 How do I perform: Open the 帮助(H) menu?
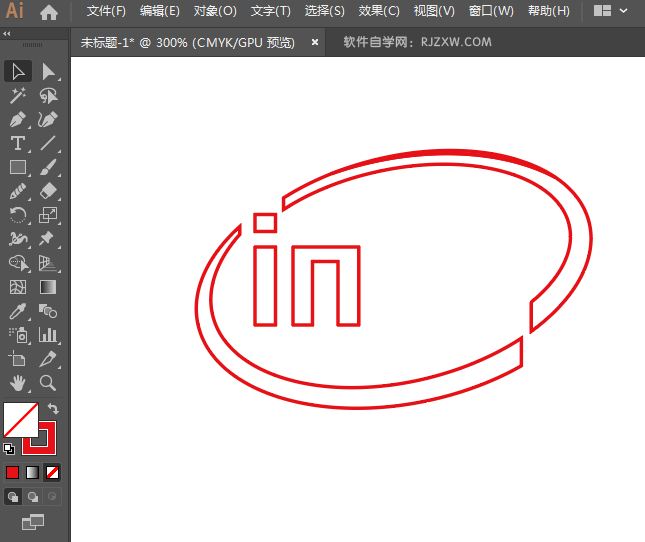tap(549, 11)
